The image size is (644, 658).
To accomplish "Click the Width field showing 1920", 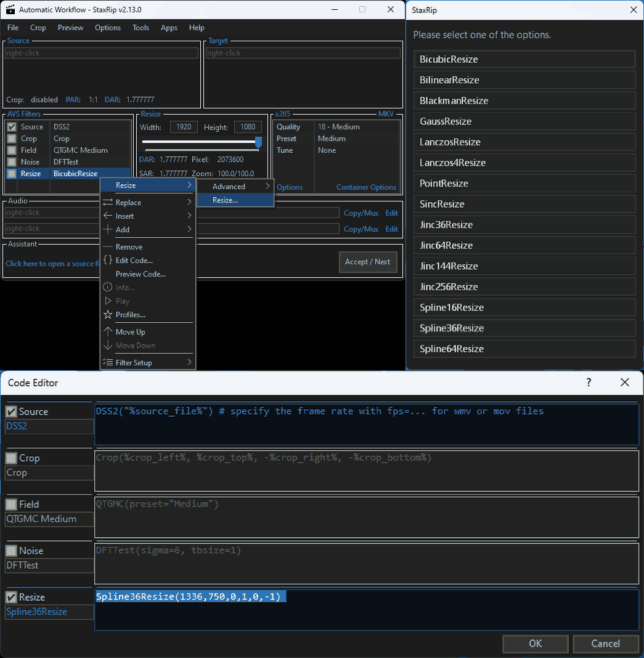I will tap(184, 127).
